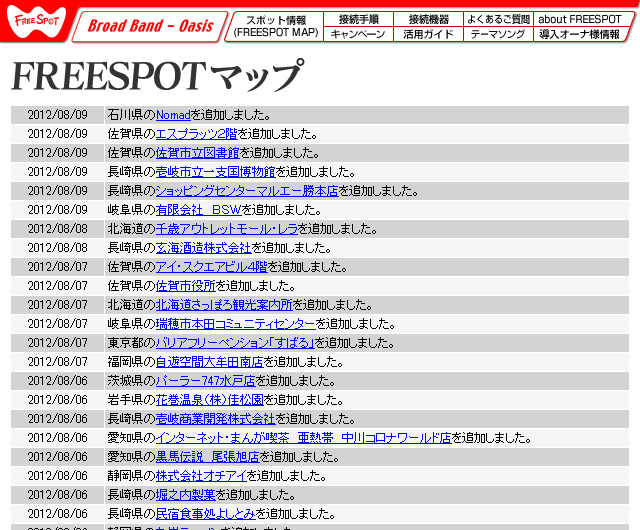The width and height of the screenshot is (640, 530).
Task: Open 堀之内製菓 link
Action: [186, 495]
